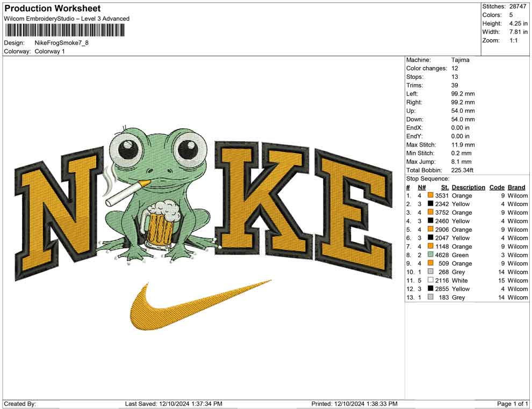Click the Brand column header
Screen dimensions: 532x409
(x=516, y=187)
